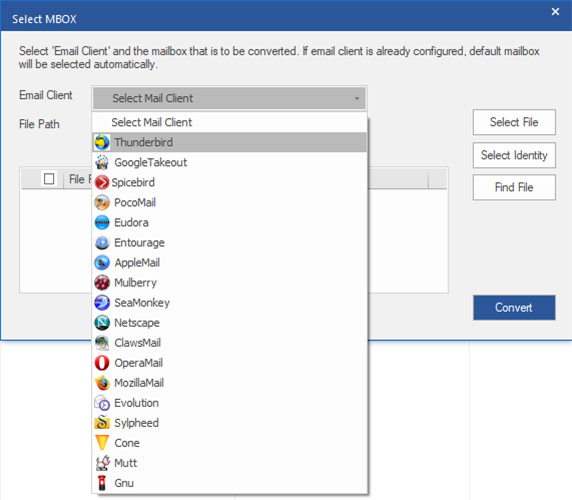Screen dimensions: 572x500
Task: Choose Gnu option
Action: click(x=229, y=483)
